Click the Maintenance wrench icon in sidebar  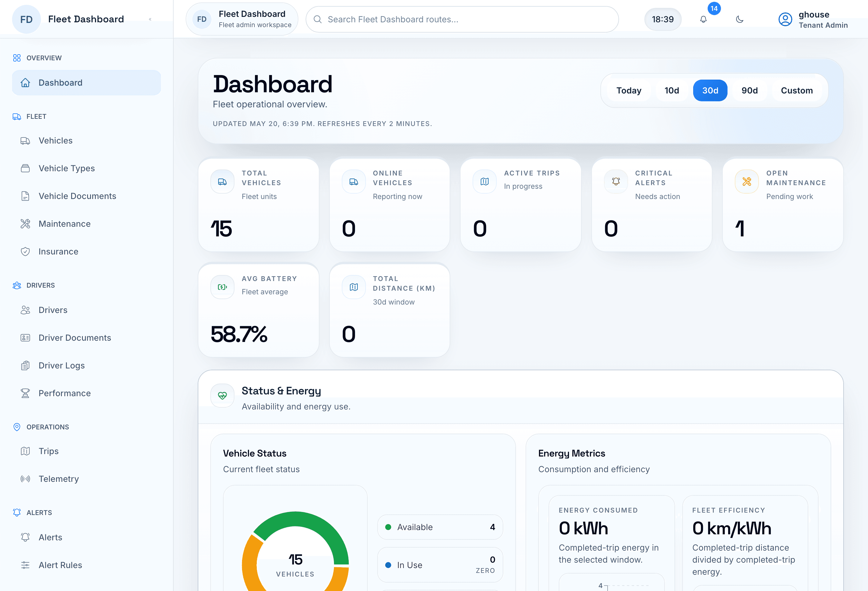point(25,224)
